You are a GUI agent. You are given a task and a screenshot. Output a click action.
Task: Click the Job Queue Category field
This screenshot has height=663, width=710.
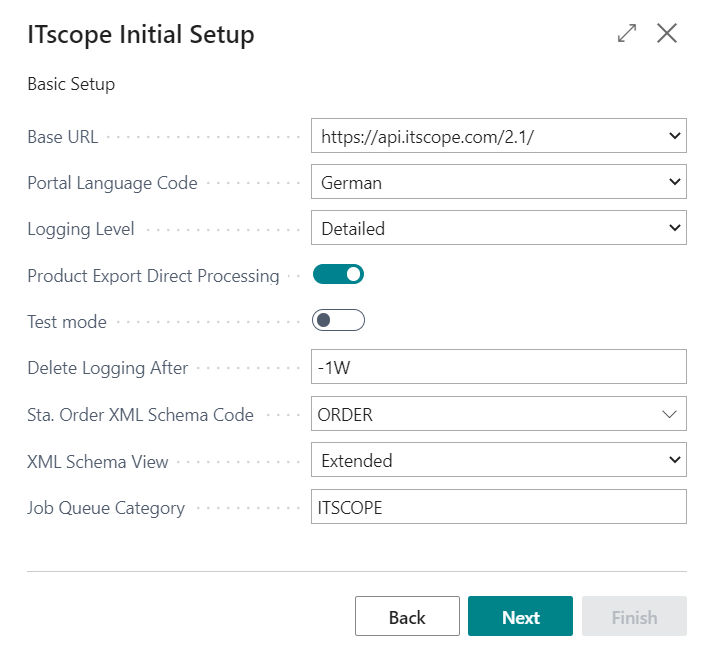point(498,507)
